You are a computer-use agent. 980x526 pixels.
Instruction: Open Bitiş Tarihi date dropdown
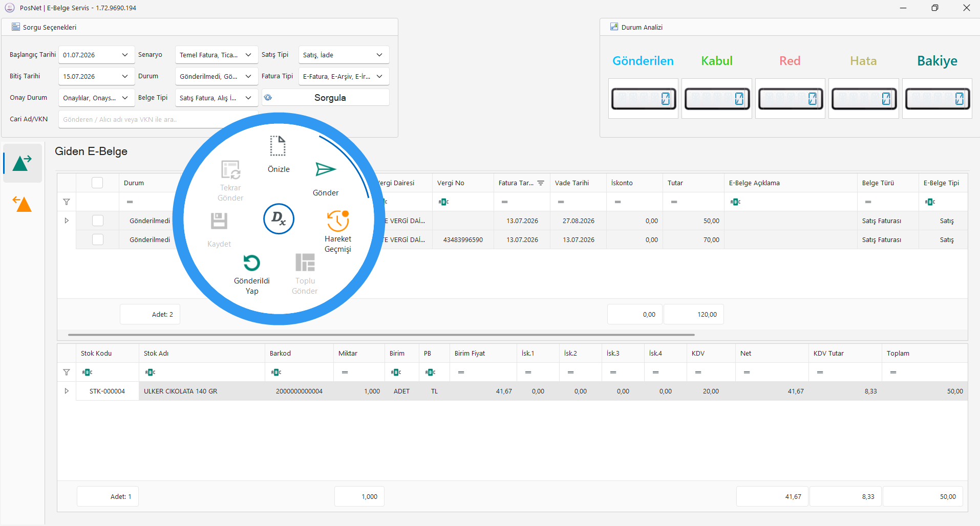pos(125,76)
